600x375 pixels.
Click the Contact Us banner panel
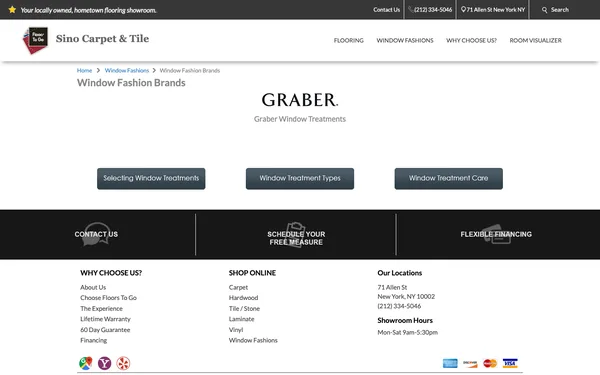96,234
